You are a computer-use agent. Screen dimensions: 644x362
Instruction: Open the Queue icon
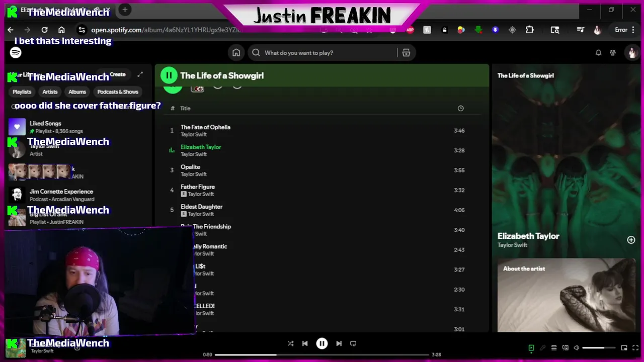coord(554,348)
